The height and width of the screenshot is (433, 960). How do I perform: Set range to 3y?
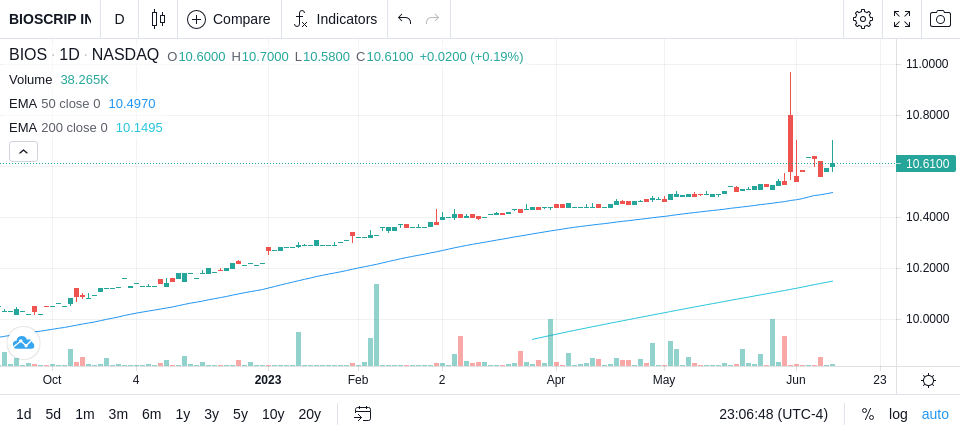[x=211, y=414]
